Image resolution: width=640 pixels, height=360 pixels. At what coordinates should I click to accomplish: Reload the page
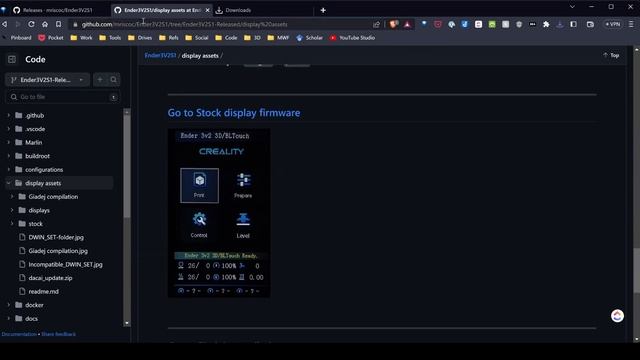[x=31, y=24]
